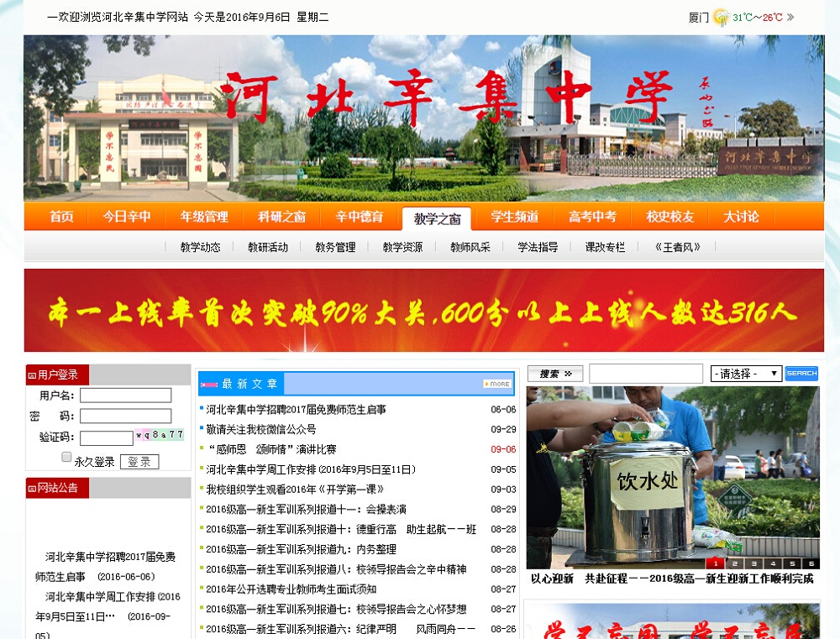
Task: Open the 学法指导 submenu item
Action: (538, 247)
